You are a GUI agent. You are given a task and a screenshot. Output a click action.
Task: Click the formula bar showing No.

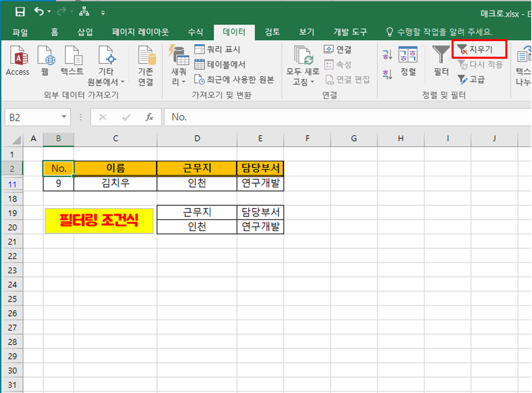[x=348, y=117]
